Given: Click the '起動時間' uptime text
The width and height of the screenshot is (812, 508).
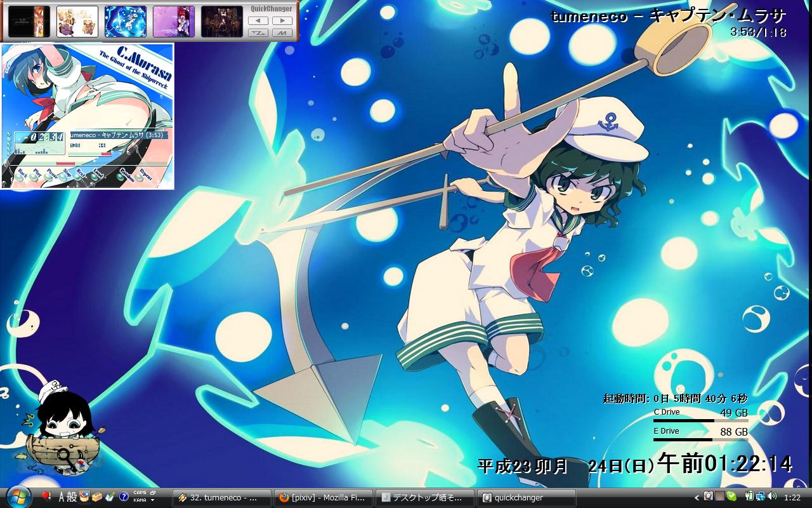Looking at the screenshot, I should (x=676, y=399).
